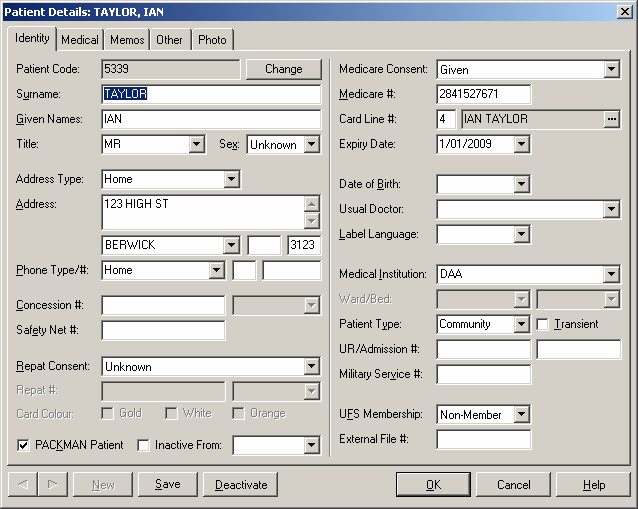Open the Medicare Consent dropdown
This screenshot has height=509, width=638.
pyautogui.click(x=611, y=70)
